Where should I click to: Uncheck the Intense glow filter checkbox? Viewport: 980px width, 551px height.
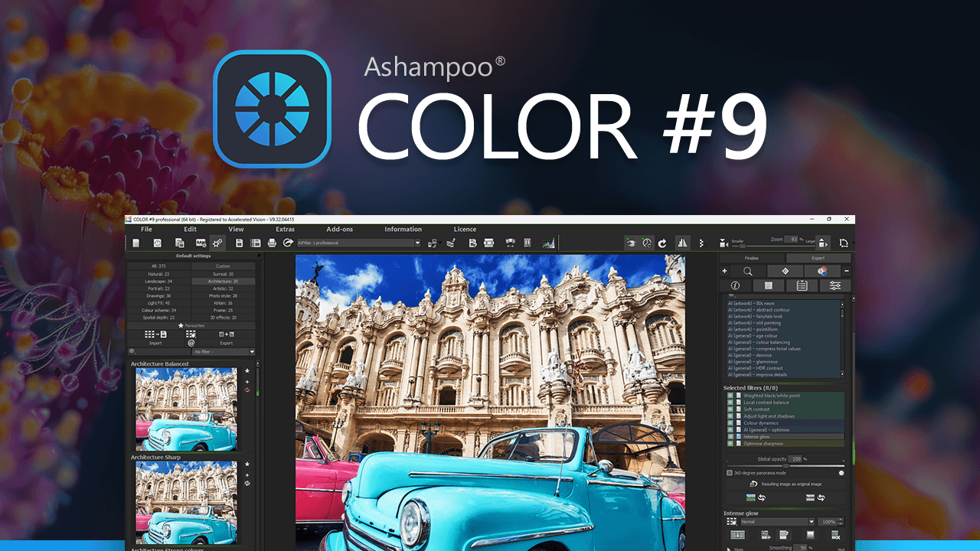pos(730,437)
